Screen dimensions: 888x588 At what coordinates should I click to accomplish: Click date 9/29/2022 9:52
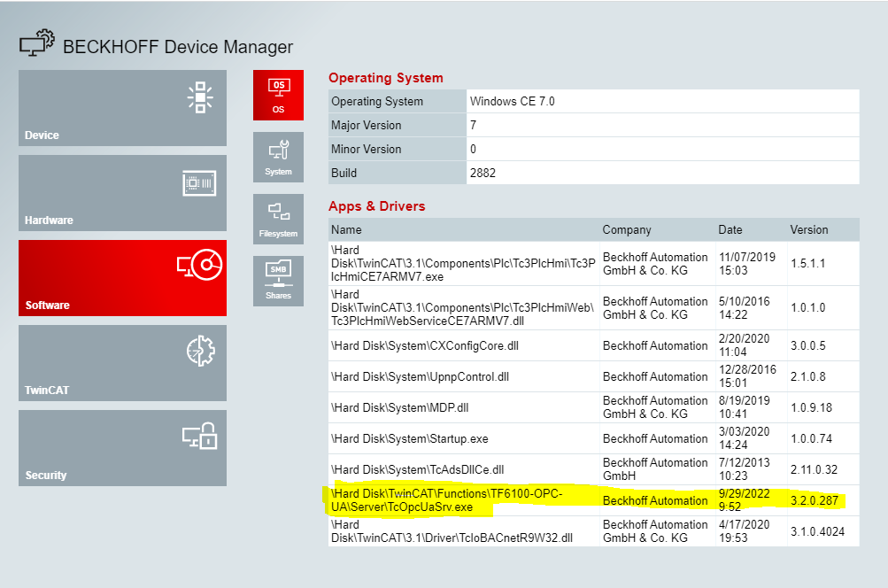[x=744, y=500]
